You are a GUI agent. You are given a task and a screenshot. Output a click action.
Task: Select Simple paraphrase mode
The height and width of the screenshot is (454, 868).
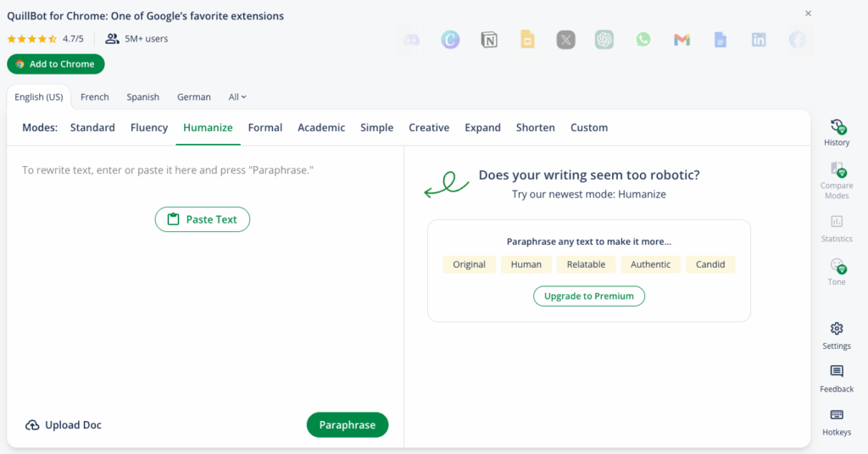(377, 128)
